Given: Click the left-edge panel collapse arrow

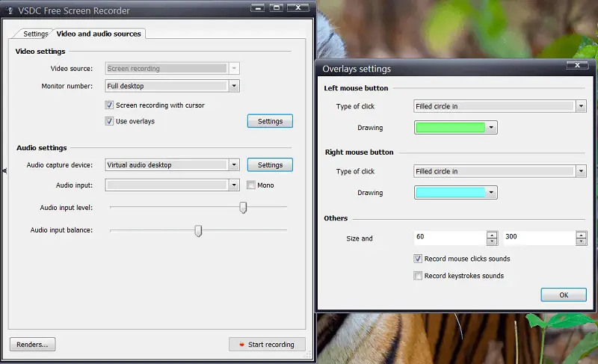Looking at the screenshot, I should pyautogui.click(x=4, y=171).
